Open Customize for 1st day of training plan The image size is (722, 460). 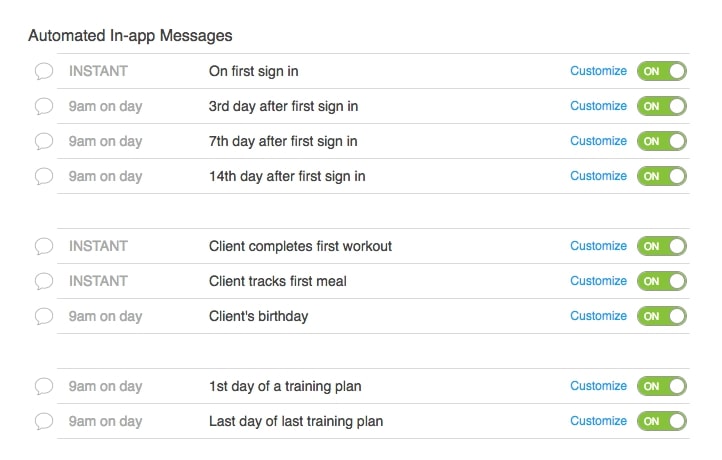click(598, 386)
